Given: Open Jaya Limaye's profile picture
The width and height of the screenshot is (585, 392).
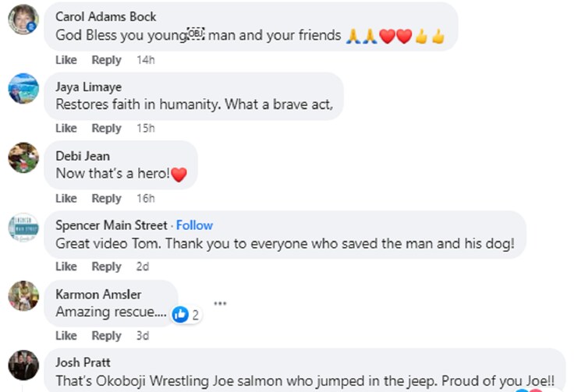Looking at the screenshot, I should 23,88.
